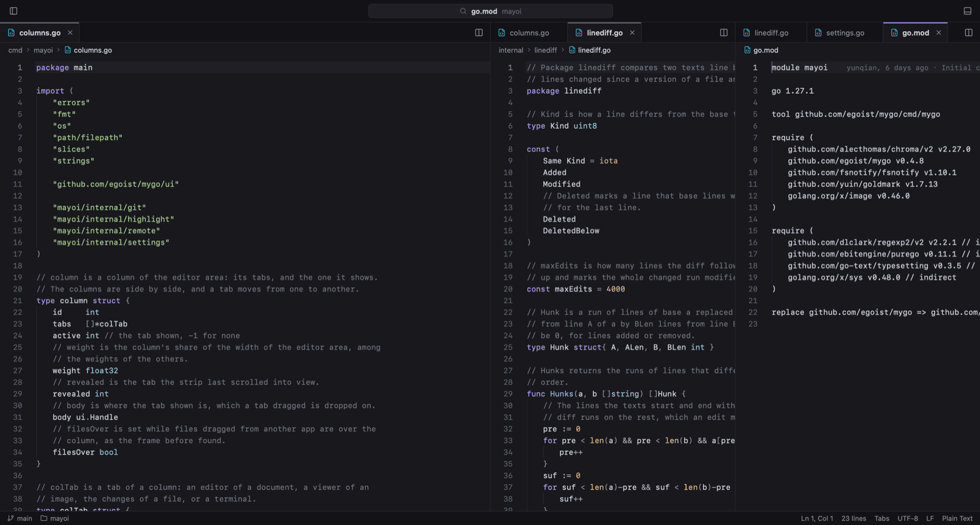Open the go.mod breadcrumb in the right pane
Viewport: 980px width, 525px height.
pyautogui.click(x=761, y=50)
